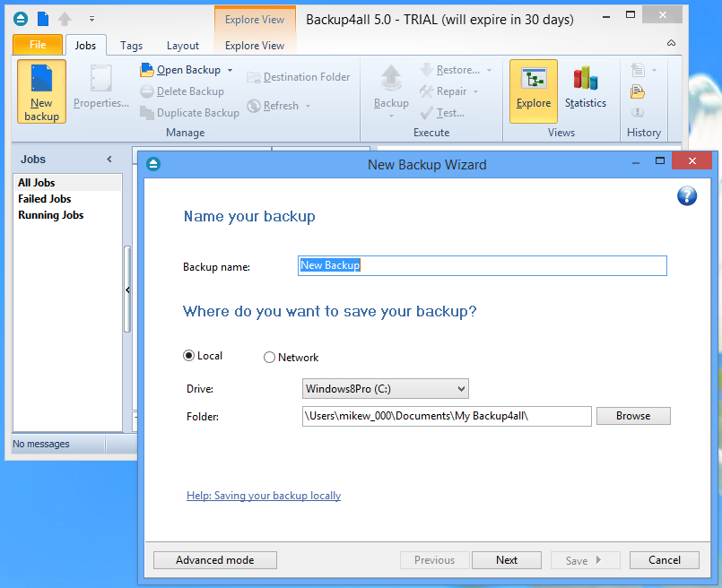Select the Explore View ribbon tab
722x588 pixels.
click(x=255, y=46)
